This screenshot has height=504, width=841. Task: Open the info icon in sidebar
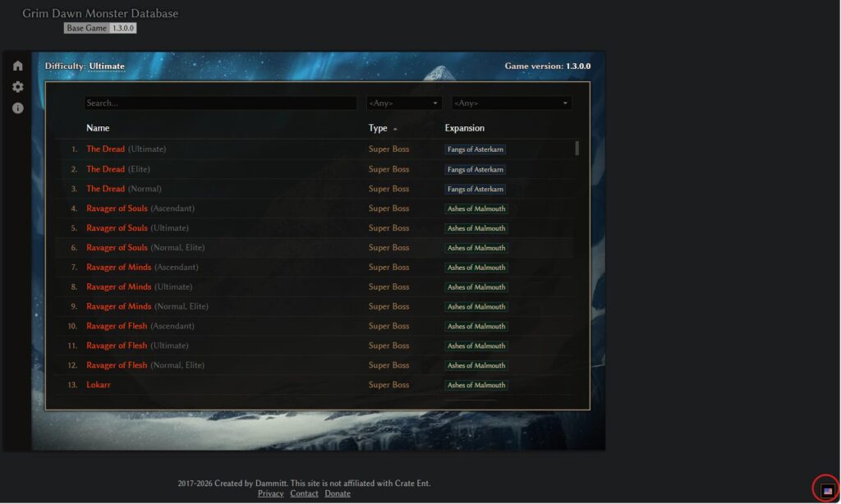18,108
